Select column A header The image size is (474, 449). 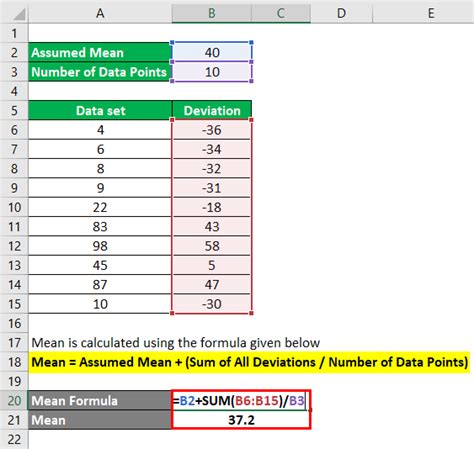tap(100, 13)
